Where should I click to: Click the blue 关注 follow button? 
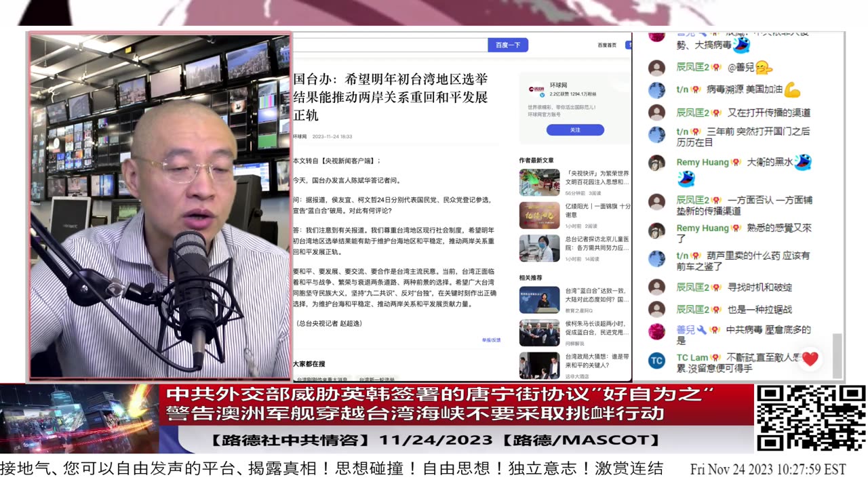pos(575,129)
